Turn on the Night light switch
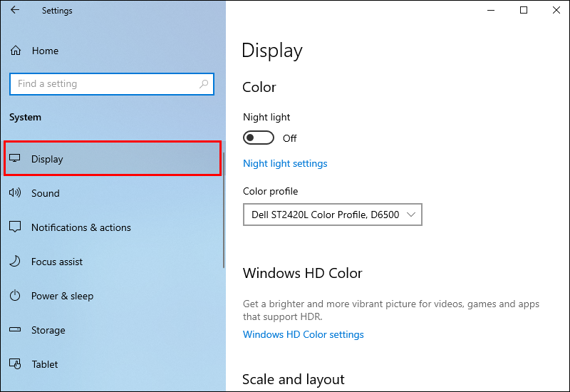The image size is (570, 392). (259, 138)
